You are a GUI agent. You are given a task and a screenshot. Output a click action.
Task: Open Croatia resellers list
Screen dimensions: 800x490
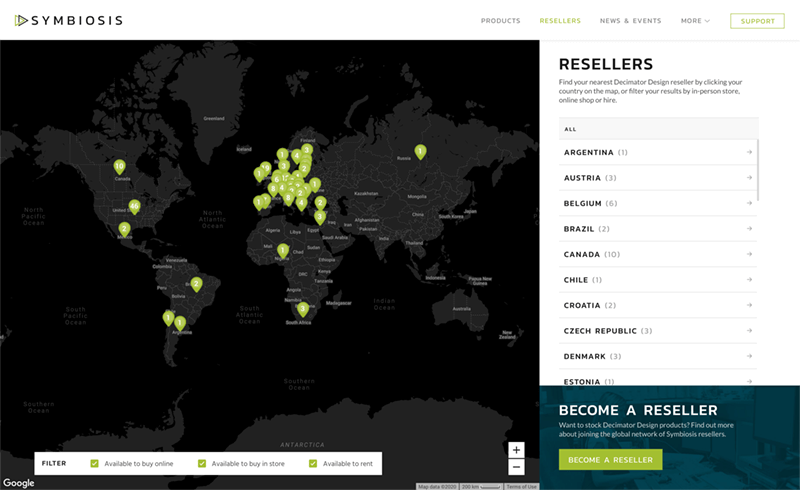tap(658, 305)
